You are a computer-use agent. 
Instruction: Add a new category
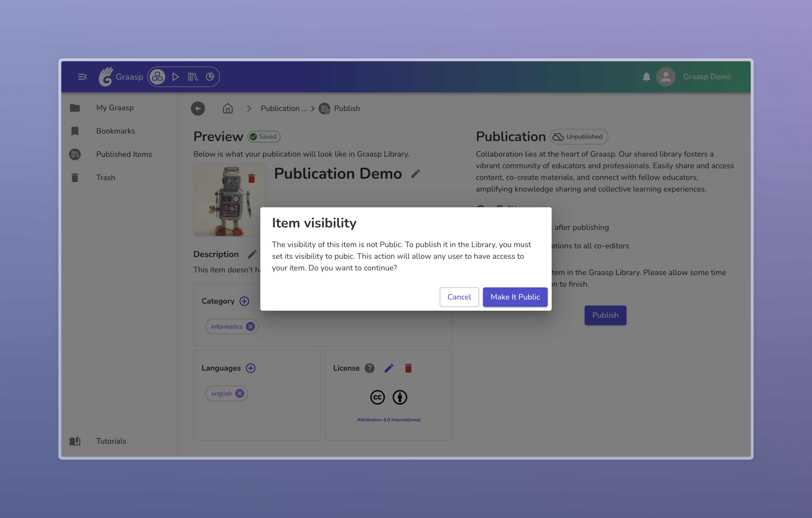[x=244, y=301]
